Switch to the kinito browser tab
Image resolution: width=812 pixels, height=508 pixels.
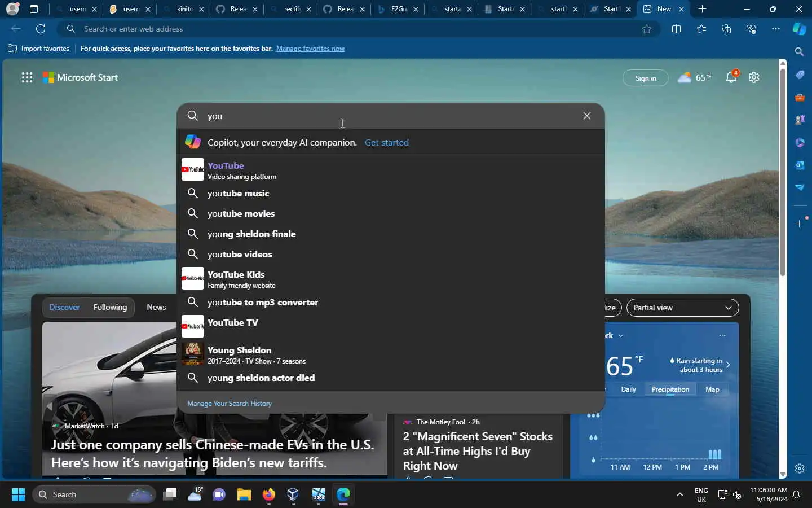(184, 9)
